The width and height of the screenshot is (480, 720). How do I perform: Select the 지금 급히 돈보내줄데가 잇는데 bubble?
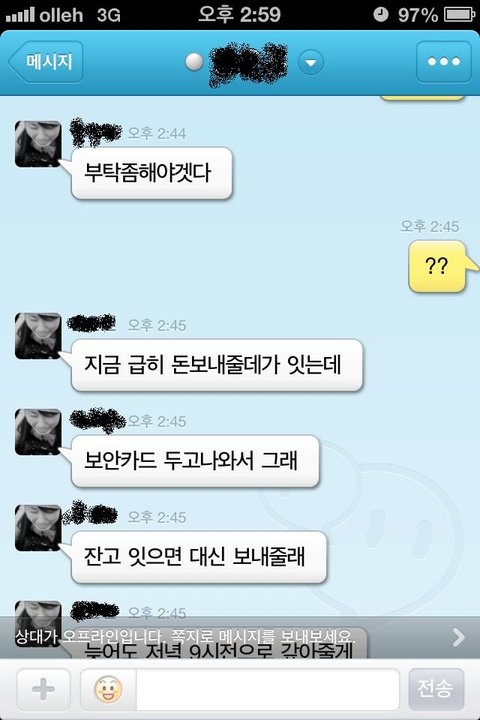click(216, 365)
